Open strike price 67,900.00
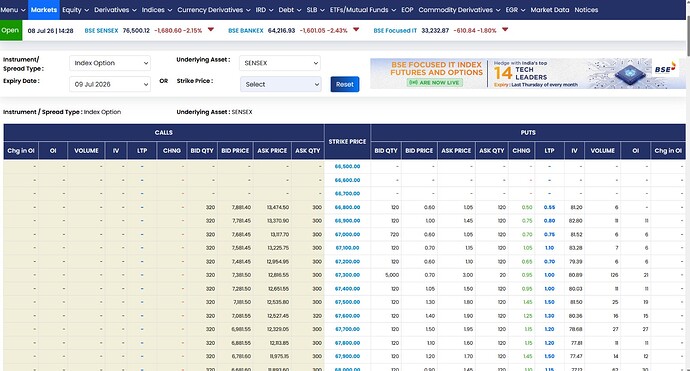The height and width of the screenshot is (371, 690). pyautogui.click(x=347, y=356)
